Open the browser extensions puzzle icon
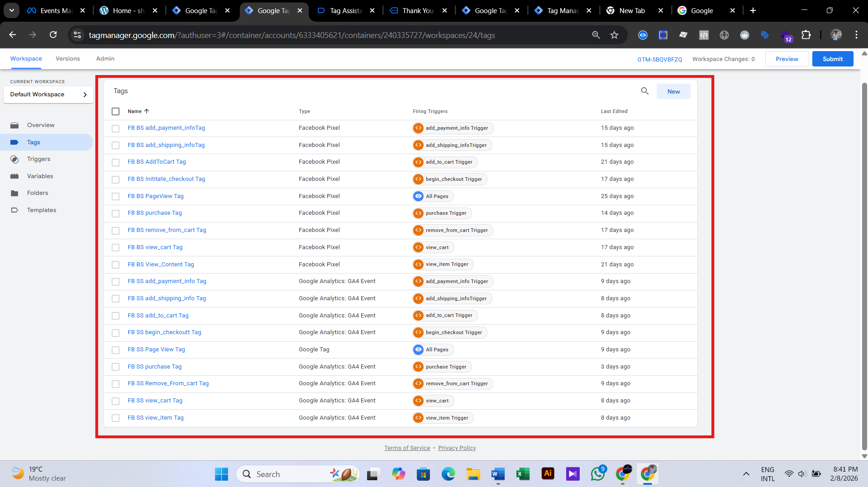Screen dimensions: 868x487 pos(806,35)
